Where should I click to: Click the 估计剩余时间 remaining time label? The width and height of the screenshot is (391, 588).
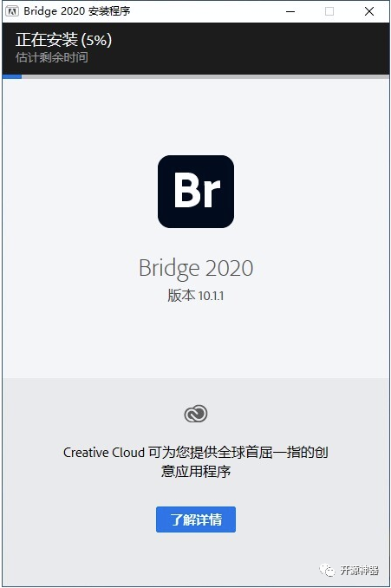pyautogui.click(x=52, y=57)
